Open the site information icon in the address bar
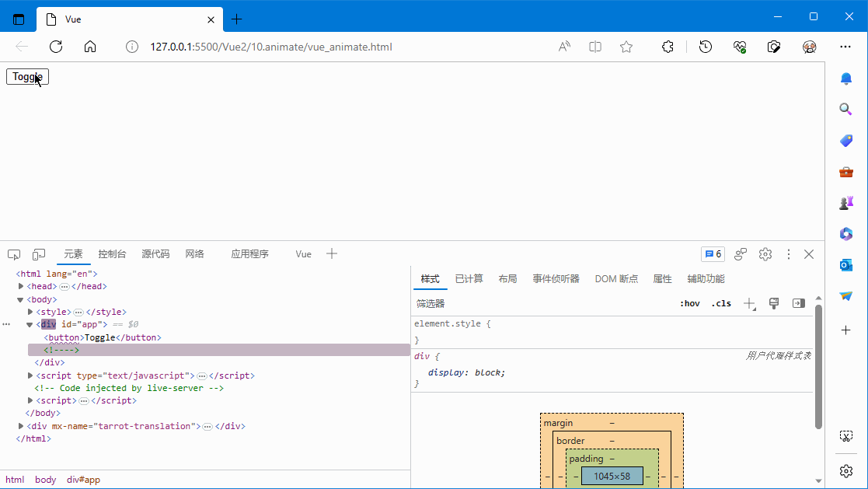Screen dimensions: 868x489 [132, 47]
